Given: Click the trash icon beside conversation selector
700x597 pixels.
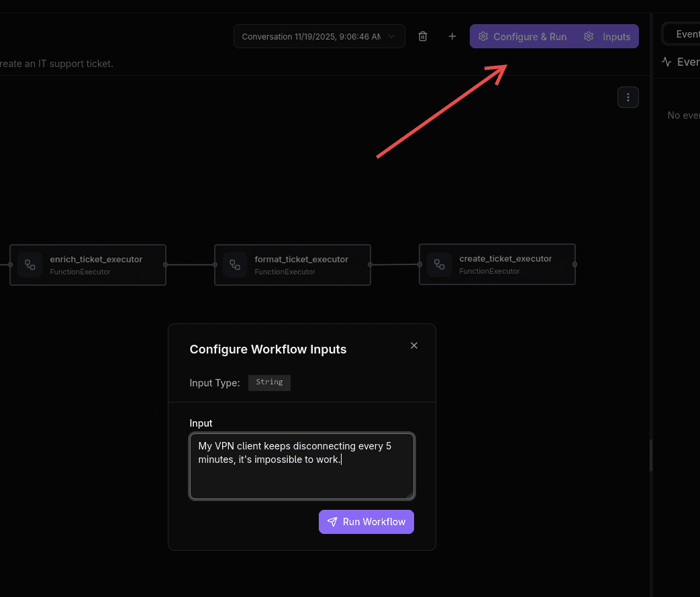Looking at the screenshot, I should tap(423, 36).
